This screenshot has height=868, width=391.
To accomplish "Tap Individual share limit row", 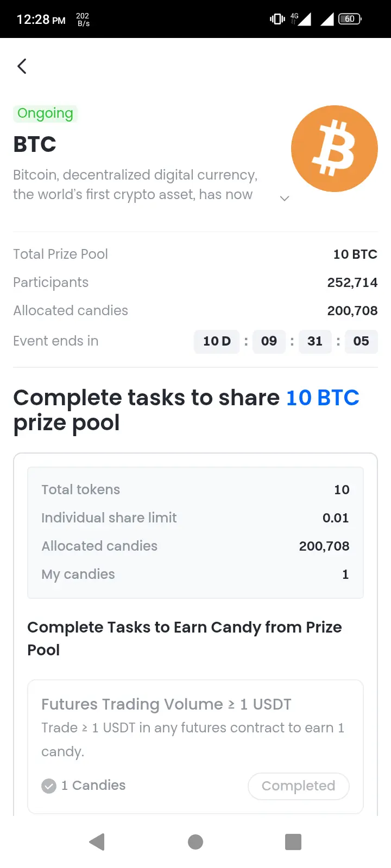I will [x=195, y=518].
